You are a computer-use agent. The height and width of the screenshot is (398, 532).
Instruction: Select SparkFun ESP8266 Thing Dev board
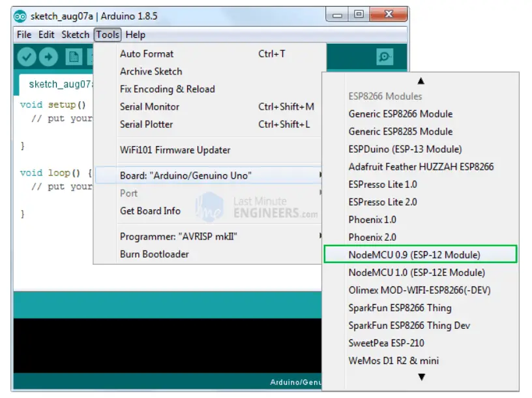[x=421, y=326]
